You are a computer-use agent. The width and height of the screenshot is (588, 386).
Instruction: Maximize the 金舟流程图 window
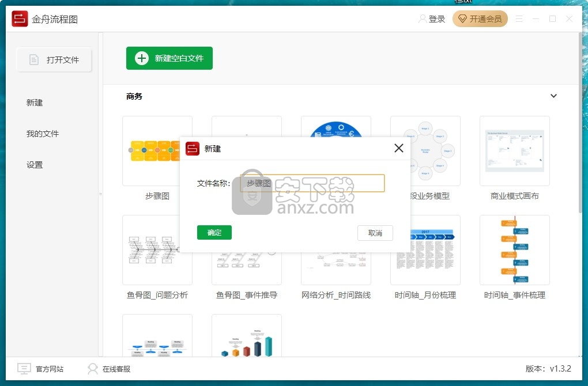coord(552,19)
